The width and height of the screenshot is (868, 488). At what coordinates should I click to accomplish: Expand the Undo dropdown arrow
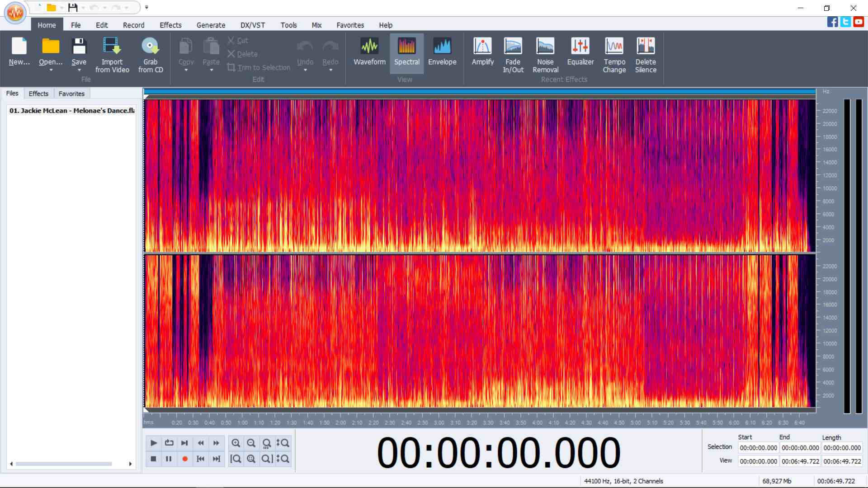tap(305, 70)
